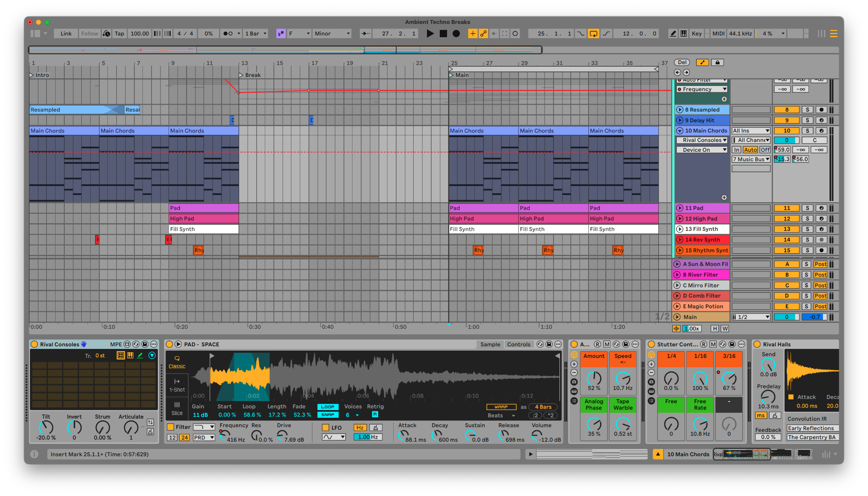
Task: Click the Arrangement Record button
Action: (x=456, y=34)
